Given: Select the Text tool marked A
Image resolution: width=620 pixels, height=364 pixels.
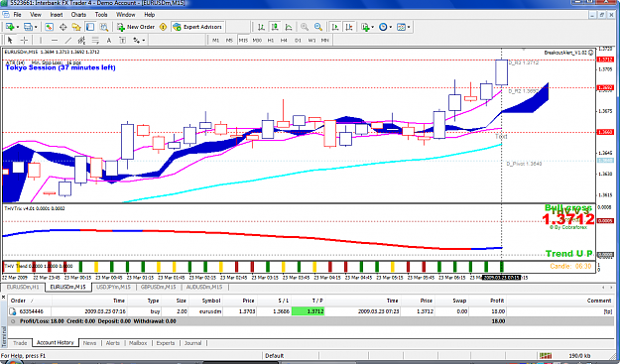Looking at the screenshot, I should [x=109, y=40].
